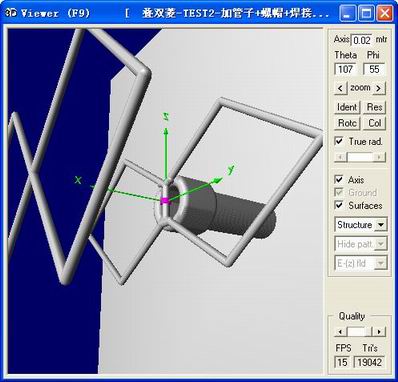The height and width of the screenshot is (382, 398).
Task: Click the Quality slider left arrow
Action: (340, 332)
